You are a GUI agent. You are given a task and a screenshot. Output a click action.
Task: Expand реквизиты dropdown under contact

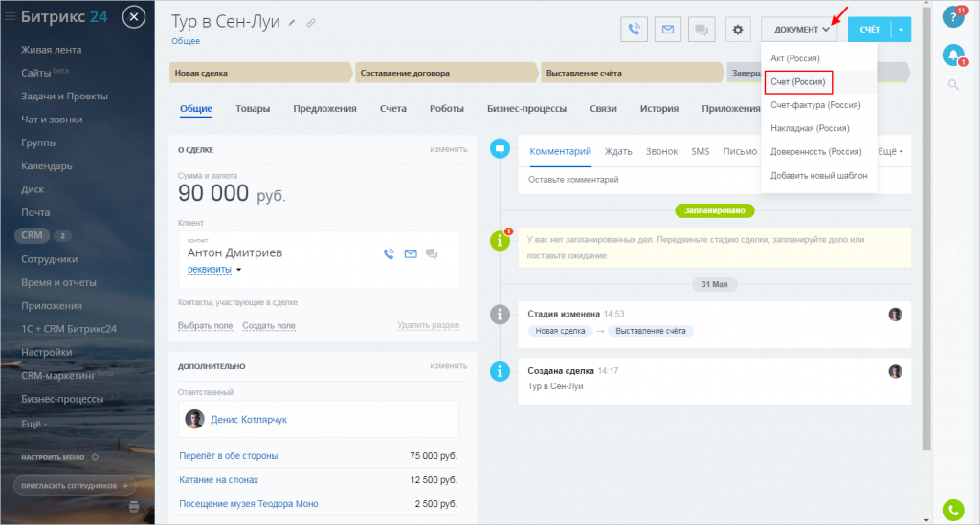coord(238,270)
